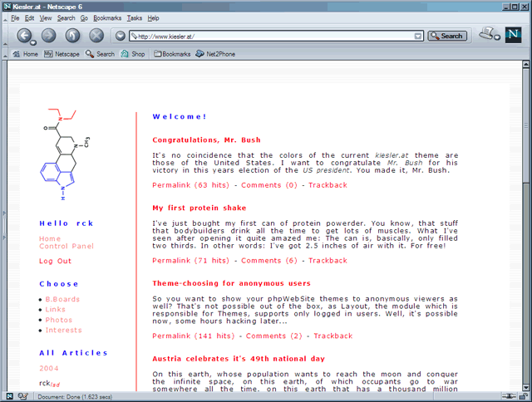The image size is (532, 402).
Task: Open the Tasks menu
Action: tap(134, 17)
